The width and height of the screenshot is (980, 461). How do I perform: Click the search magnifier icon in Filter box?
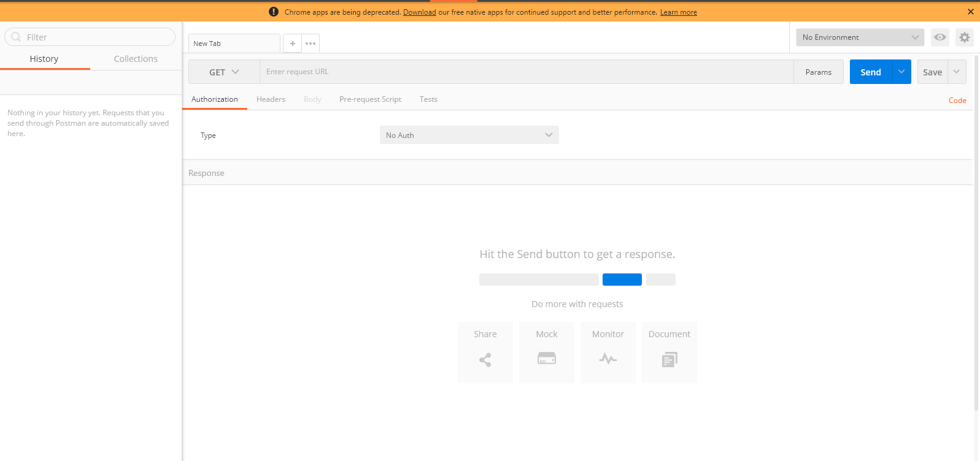click(x=16, y=37)
